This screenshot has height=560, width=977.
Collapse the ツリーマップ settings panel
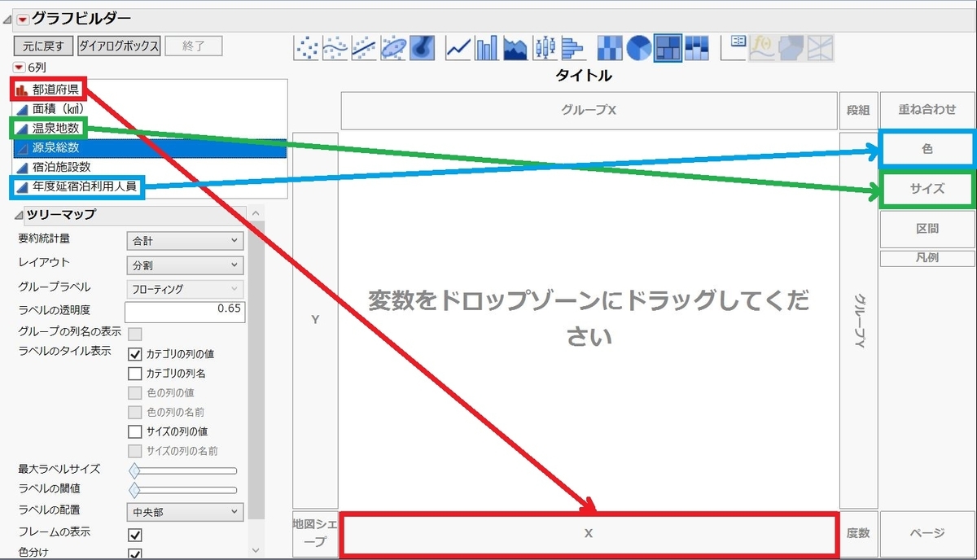tap(18, 216)
